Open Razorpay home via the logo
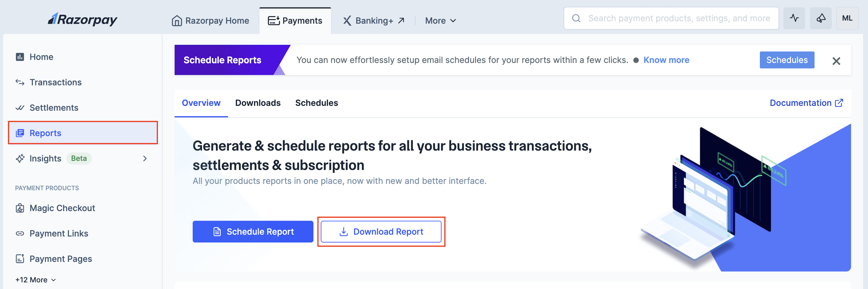The image size is (868, 289). (x=82, y=19)
